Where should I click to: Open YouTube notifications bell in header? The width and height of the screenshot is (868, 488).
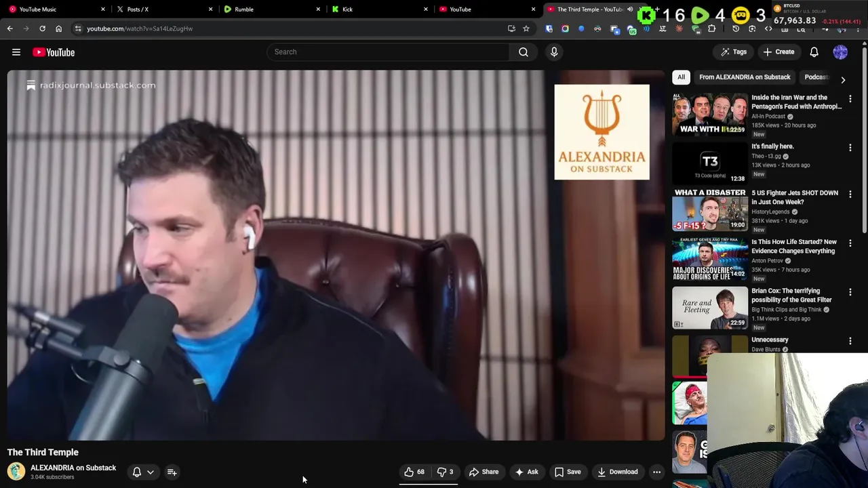(x=814, y=52)
